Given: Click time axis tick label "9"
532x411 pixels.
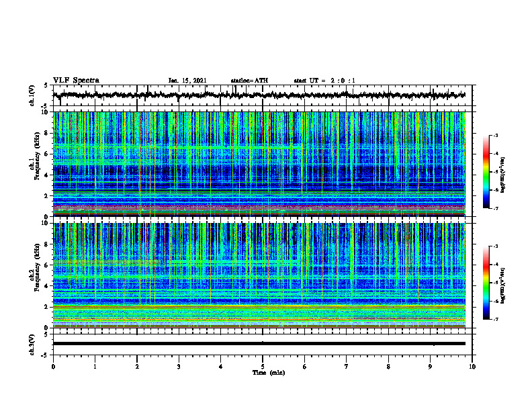Looking at the screenshot, I should (430, 367).
